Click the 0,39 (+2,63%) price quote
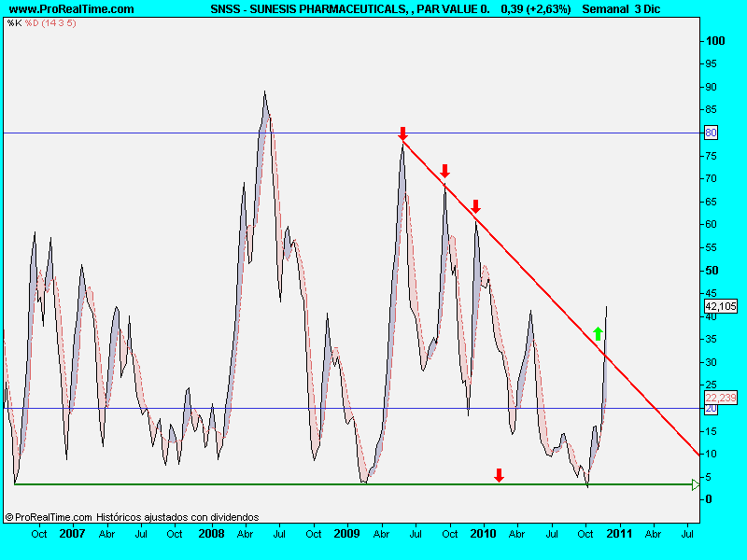 536,9
